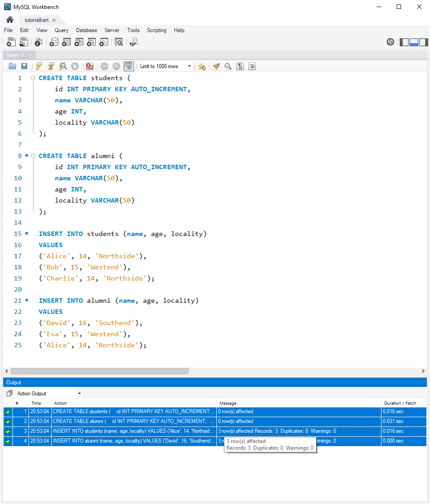Open the Database menu
This screenshot has width=430, height=504.
[x=86, y=30]
